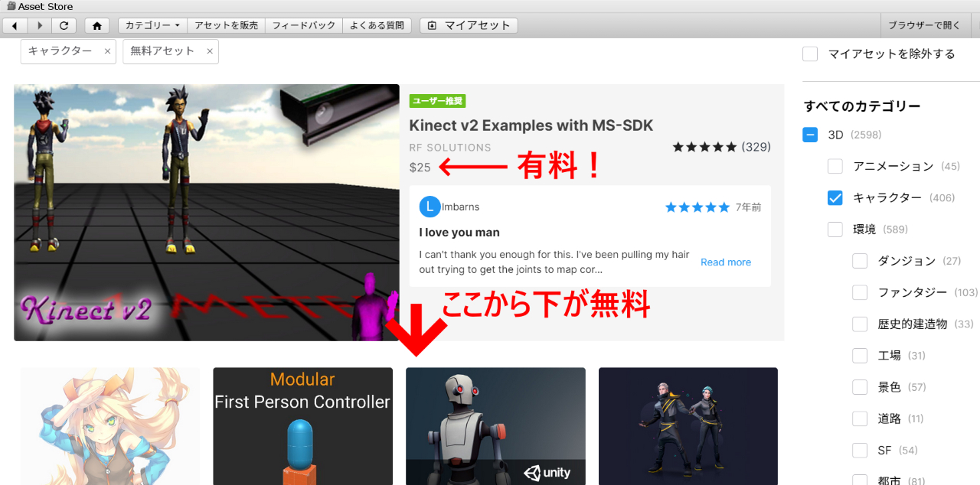Click the back navigation arrow
Viewport: 980px width, 485px height.
point(15,25)
